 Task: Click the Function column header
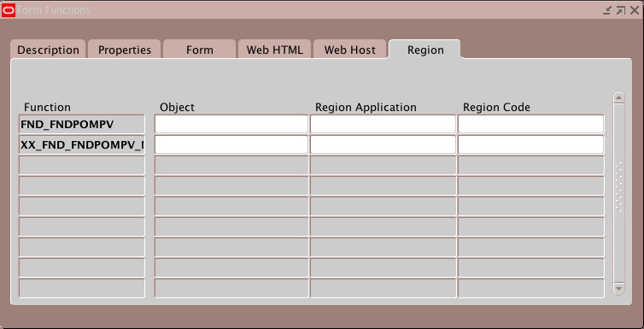coord(47,107)
